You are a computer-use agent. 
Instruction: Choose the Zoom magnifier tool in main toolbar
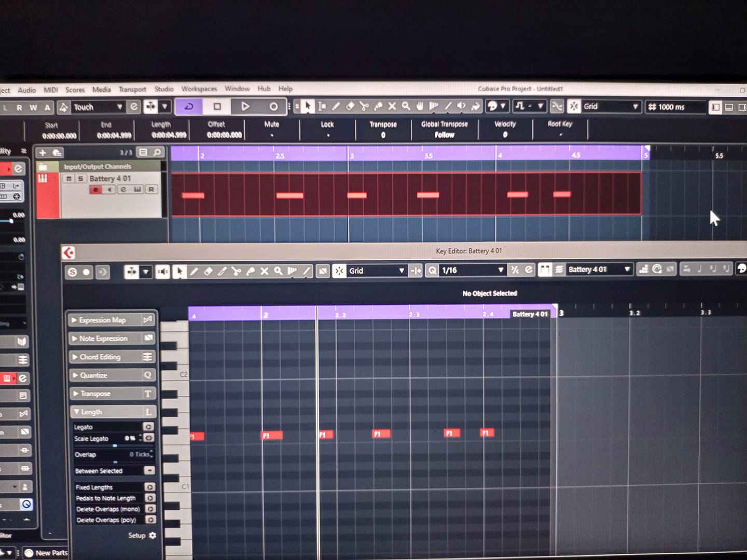tap(406, 106)
